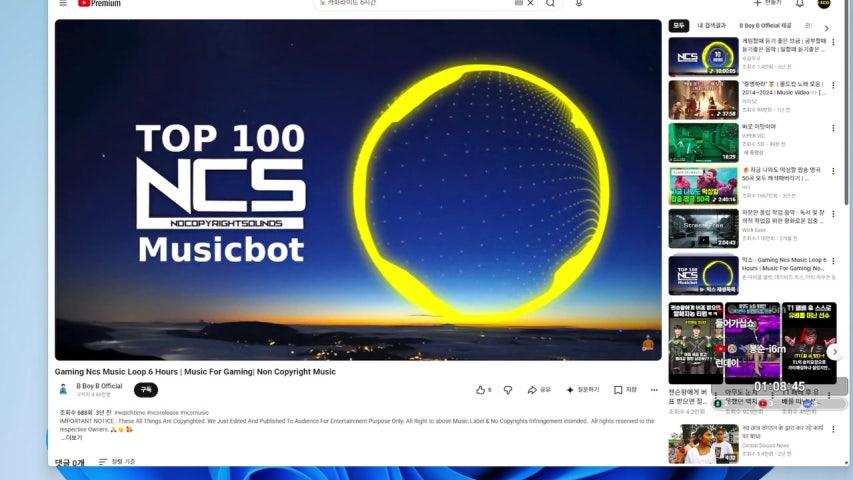Viewport: 853px width, 480px height.
Task: Select the B Boy B Official chip
Action: (x=765, y=26)
